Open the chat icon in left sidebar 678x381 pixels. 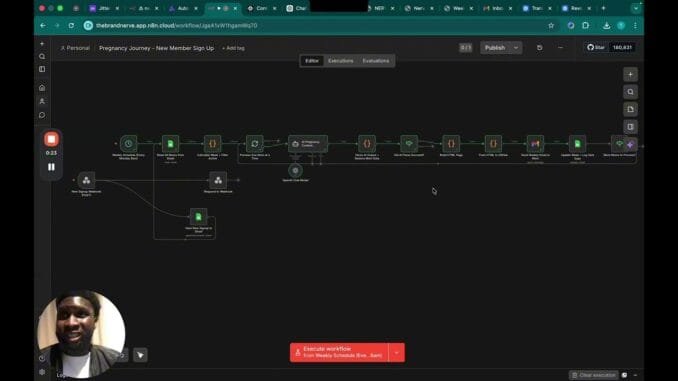click(42, 115)
